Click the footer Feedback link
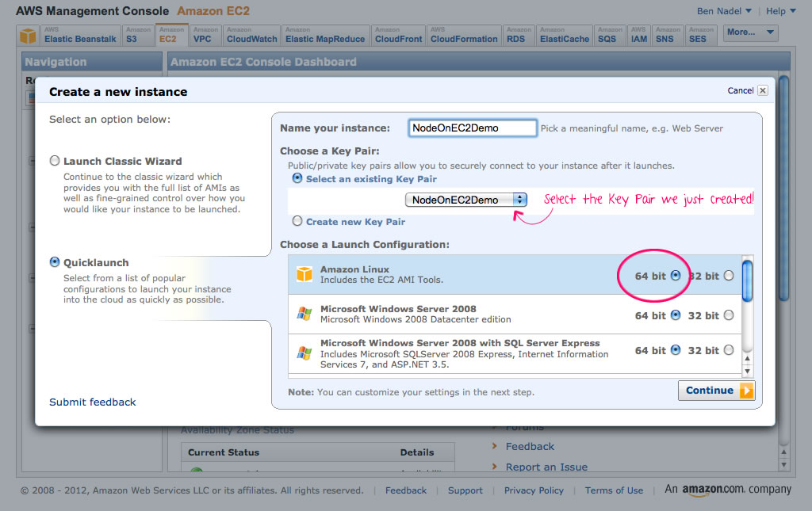The image size is (812, 511). tap(406, 490)
